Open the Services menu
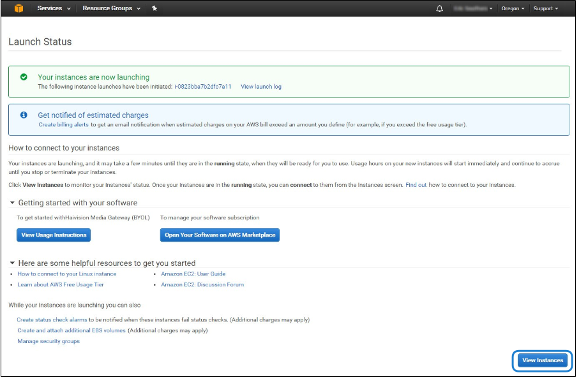 54,8
